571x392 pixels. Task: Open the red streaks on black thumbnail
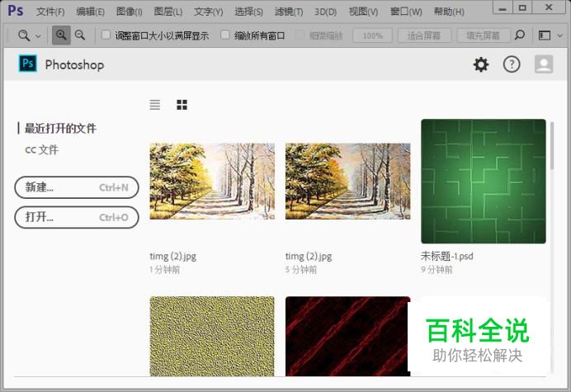pos(347,336)
